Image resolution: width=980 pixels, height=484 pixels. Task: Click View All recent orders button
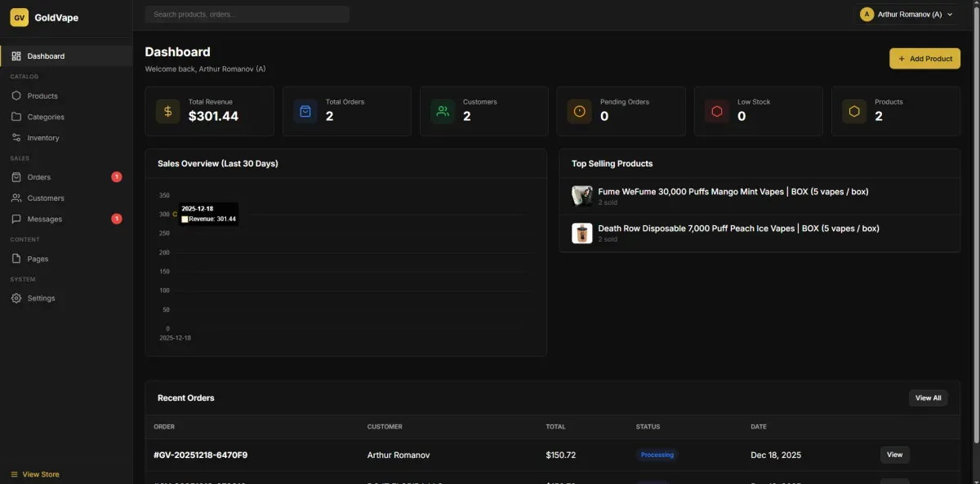point(928,398)
